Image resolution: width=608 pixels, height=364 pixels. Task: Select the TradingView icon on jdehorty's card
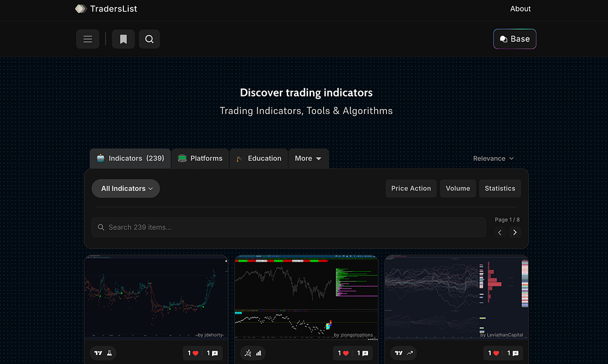point(98,353)
